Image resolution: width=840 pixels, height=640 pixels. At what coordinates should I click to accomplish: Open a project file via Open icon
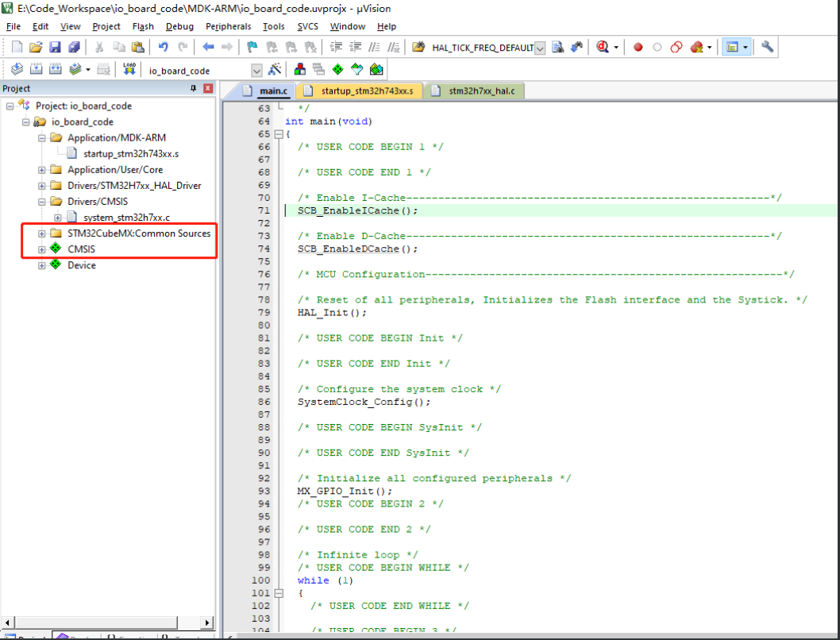pyautogui.click(x=35, y=48)
